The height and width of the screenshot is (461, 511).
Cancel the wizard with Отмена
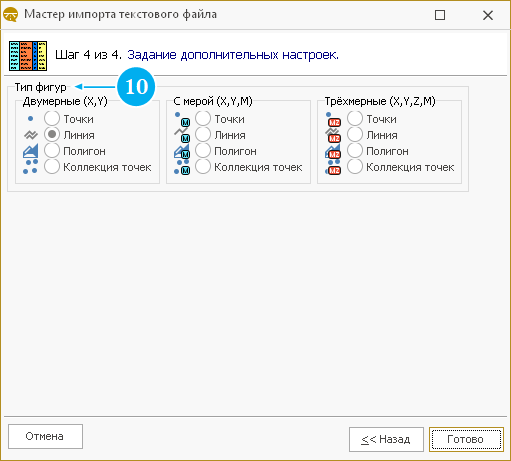point(45,436)
